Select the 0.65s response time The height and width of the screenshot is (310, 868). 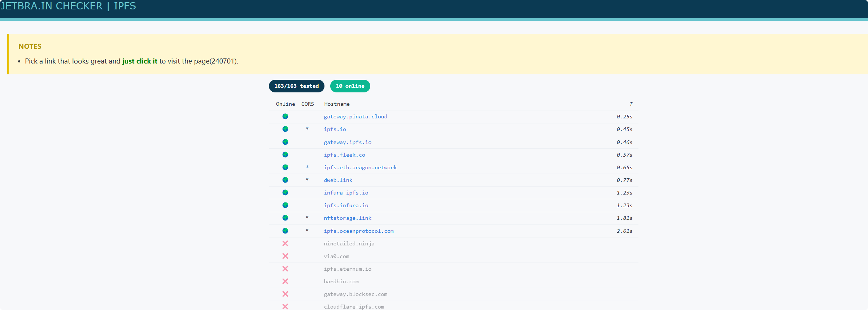tap(624, 167)
